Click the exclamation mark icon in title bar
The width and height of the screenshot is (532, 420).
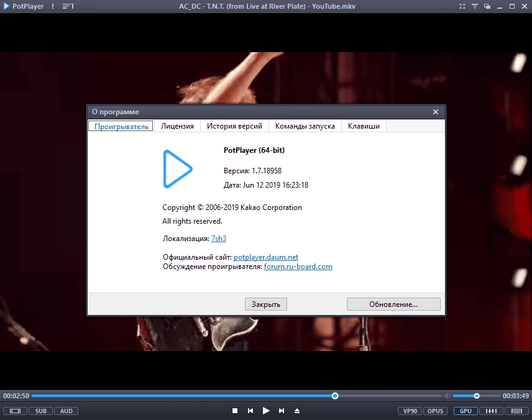click(53, 6)
